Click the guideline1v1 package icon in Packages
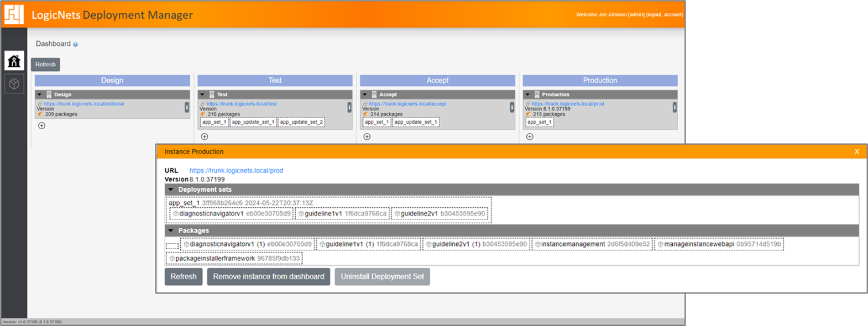 pyautogui.click(x=322, y=244)
